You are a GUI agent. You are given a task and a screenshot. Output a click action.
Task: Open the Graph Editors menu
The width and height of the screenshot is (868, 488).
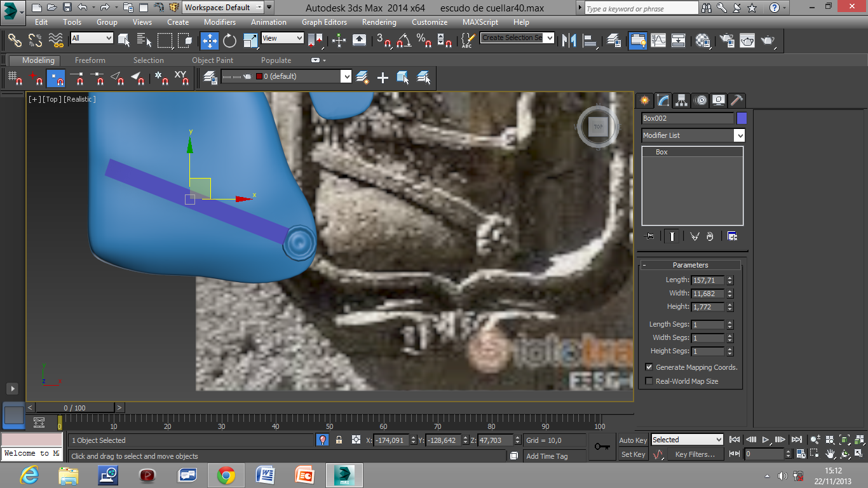[x=324, y=22]
